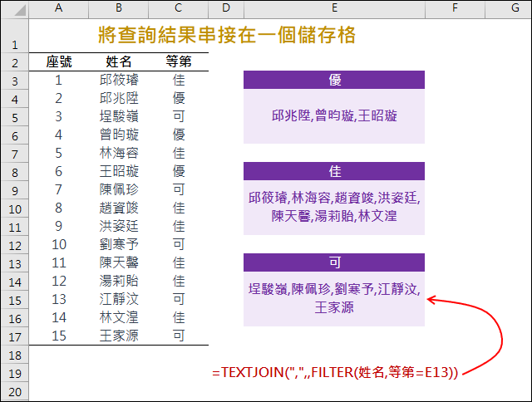Click the purple 佳 heading cell
Screen dimensions: 532x402
click(x=334, y=171)
